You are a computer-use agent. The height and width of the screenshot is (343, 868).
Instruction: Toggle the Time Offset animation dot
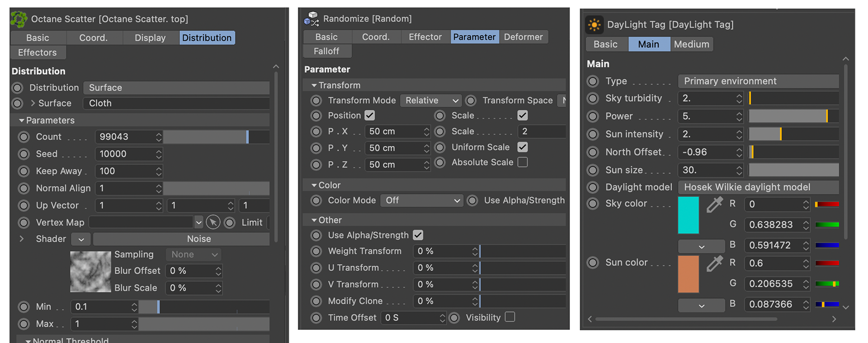[316, 318]
